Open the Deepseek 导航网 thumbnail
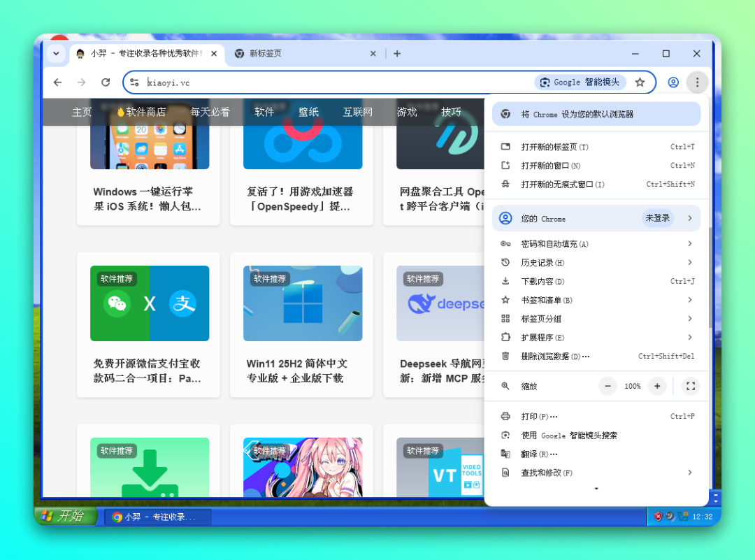Image resolution: width=755 pixels, height=560 pixels. [x=440, y=303]
